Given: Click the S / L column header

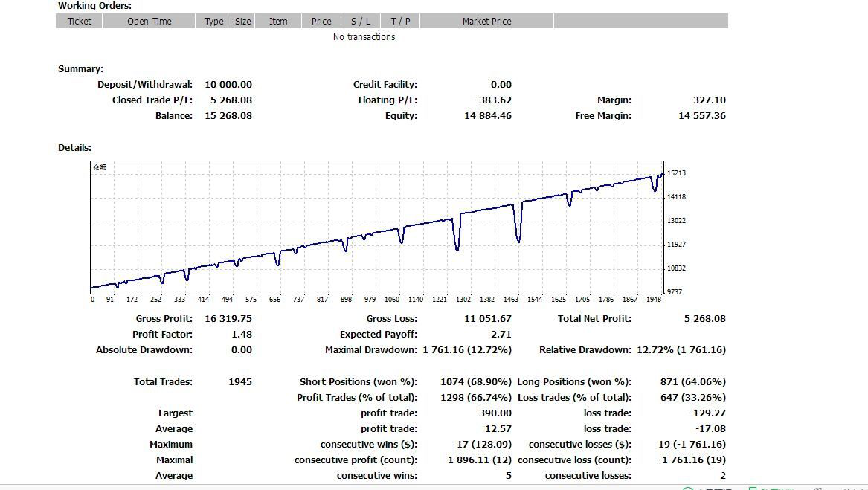Looking at the screenshot, I should tap(361, 21).
